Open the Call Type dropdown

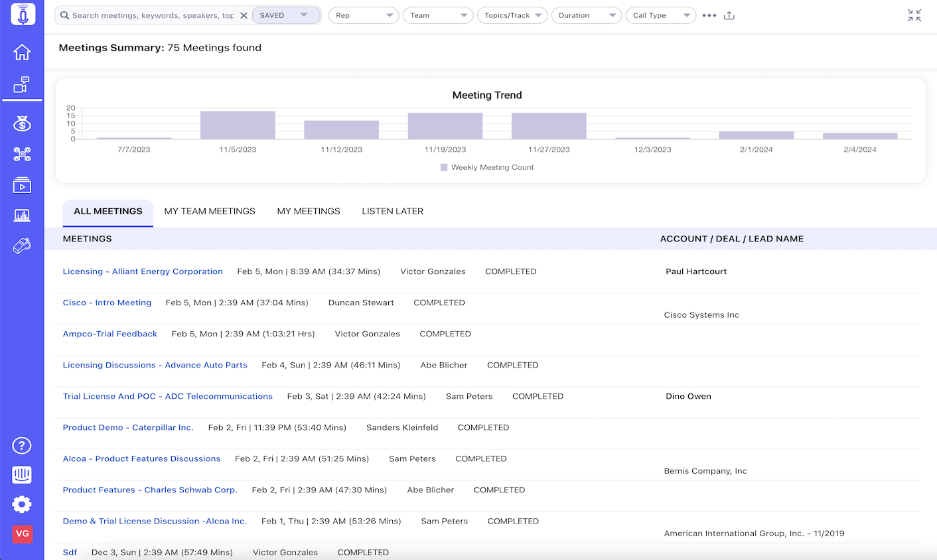(x=660, y=15)
